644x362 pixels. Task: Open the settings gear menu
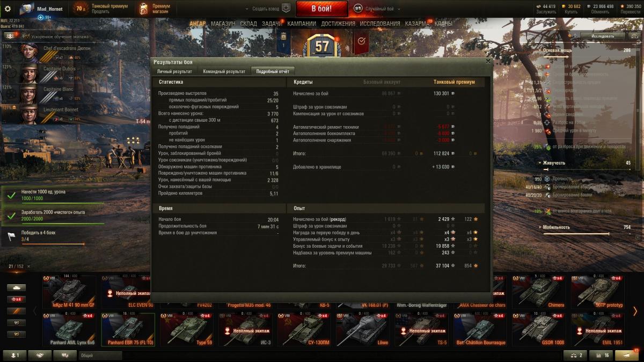[8, 8]
